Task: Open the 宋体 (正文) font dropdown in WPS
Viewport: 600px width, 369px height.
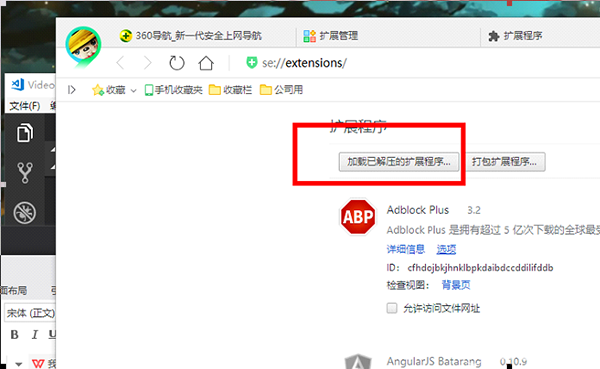Action: pos(30,313)
